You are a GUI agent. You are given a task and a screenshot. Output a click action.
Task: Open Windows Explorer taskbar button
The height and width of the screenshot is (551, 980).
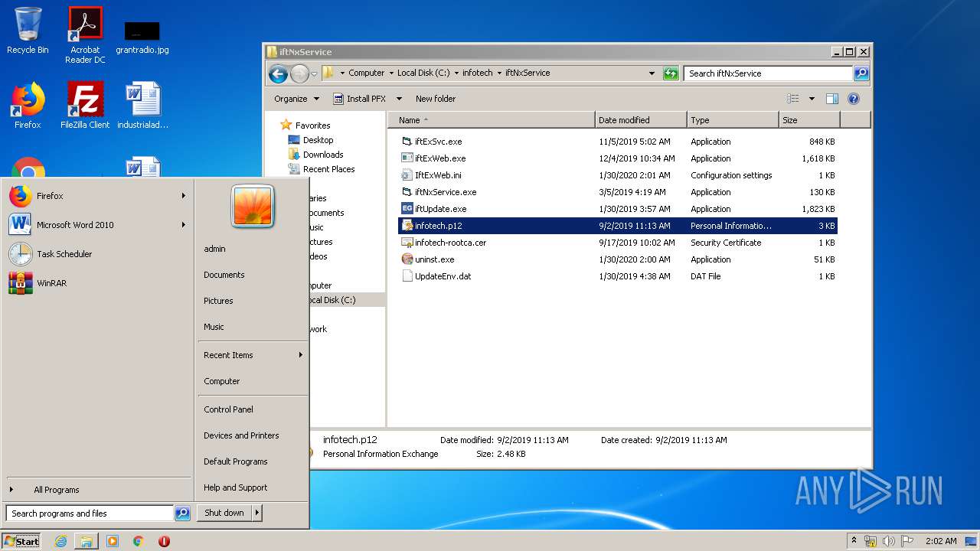[x=87, y=541]
